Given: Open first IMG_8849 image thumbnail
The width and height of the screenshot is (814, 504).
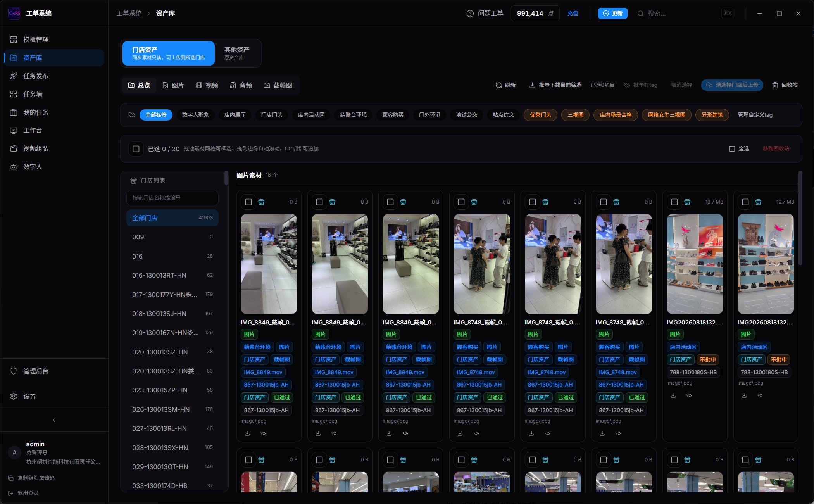Looking at the screenshot, I should pos(269,264).
